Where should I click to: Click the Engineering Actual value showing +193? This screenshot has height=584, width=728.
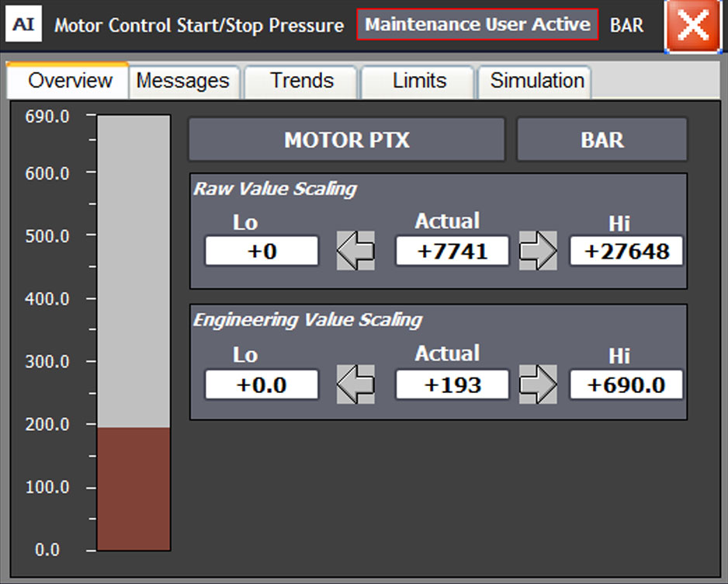coord(452,384)
